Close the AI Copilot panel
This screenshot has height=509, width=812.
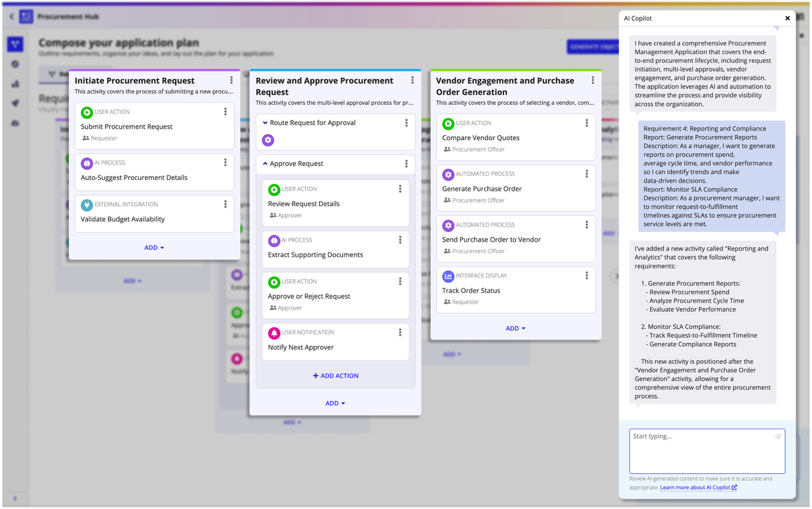click(787, 19)
